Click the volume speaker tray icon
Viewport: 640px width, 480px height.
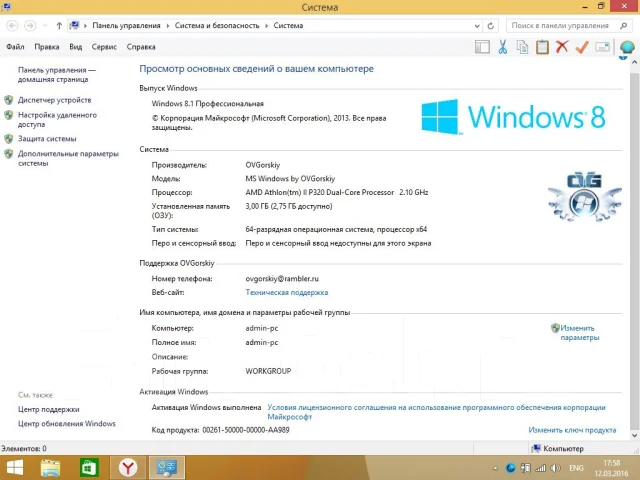(556, 468)
